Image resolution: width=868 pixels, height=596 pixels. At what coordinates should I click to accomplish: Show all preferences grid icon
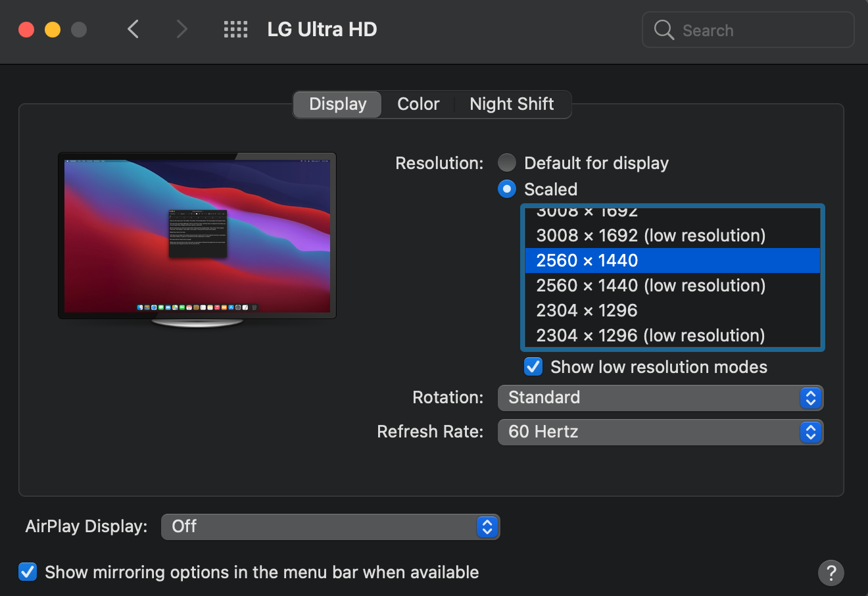(x=235, y=30)
